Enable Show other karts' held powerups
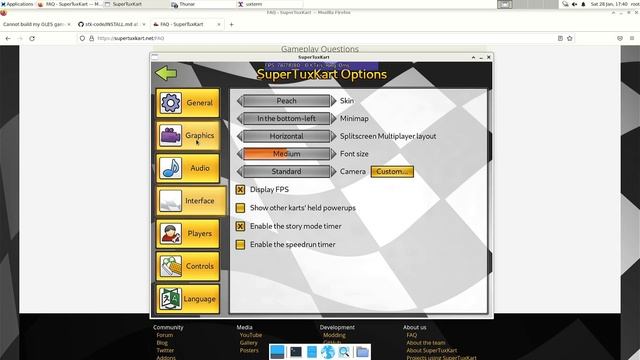Image resolution: width=640 pixels, height=360 pixels. point(240,208)
